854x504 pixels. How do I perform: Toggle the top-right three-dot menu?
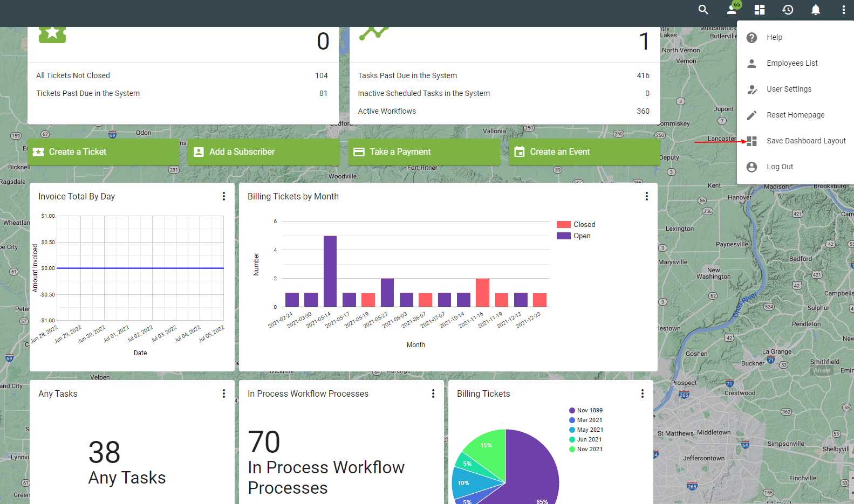point(843,10)
